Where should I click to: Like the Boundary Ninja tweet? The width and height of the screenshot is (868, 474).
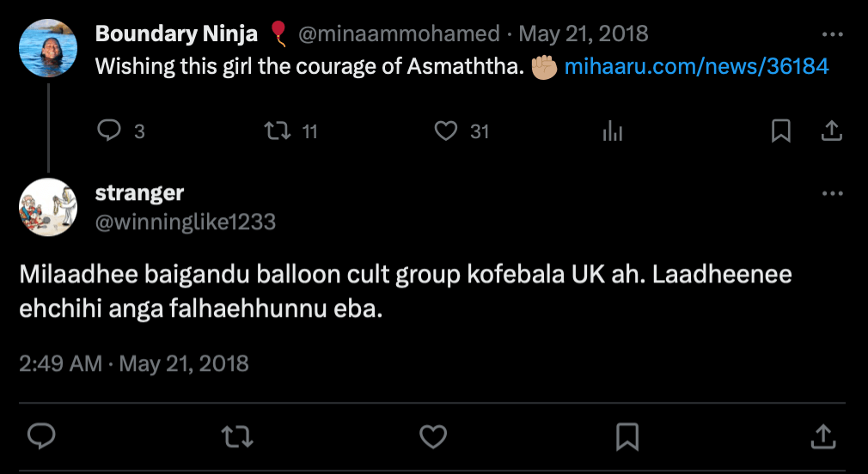coord(445,131)
